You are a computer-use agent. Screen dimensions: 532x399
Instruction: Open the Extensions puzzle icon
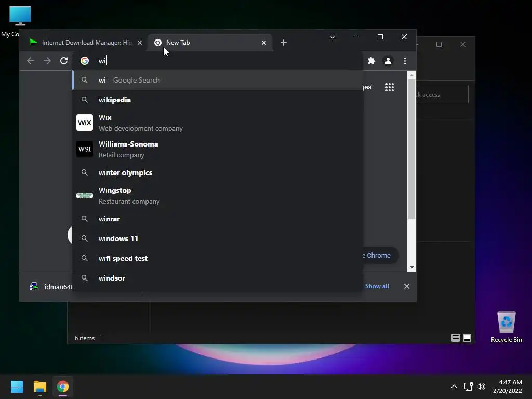coord(371,61)
